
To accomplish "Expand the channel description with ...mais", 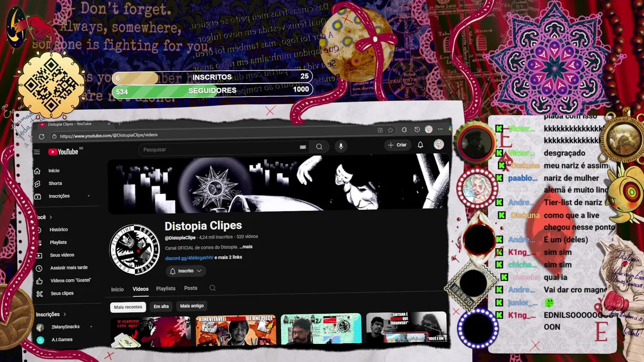I will click(246, 247).
